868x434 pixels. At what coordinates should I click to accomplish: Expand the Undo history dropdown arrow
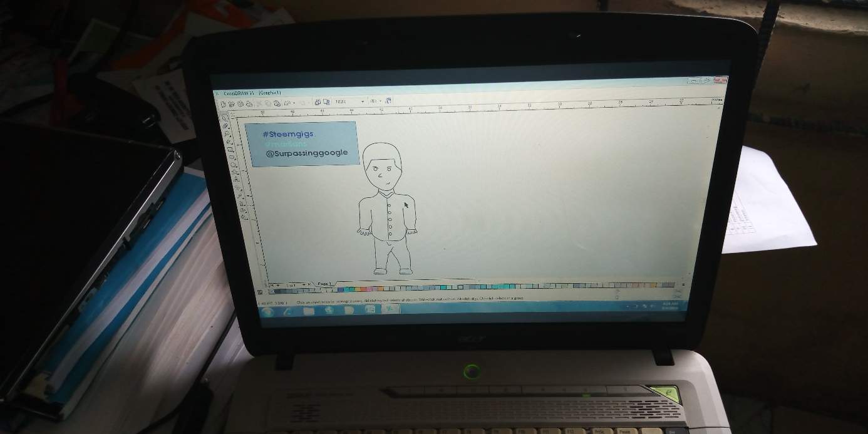point(293,103)
